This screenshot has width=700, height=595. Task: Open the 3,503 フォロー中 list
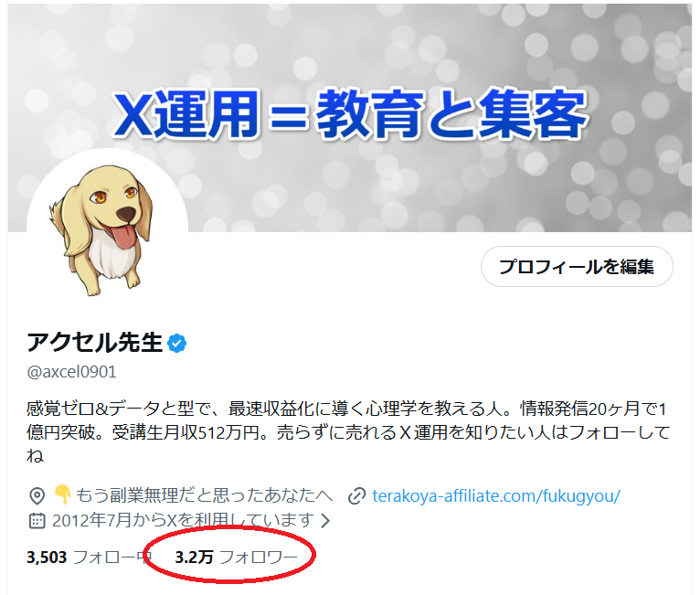(x=90, y=557)
